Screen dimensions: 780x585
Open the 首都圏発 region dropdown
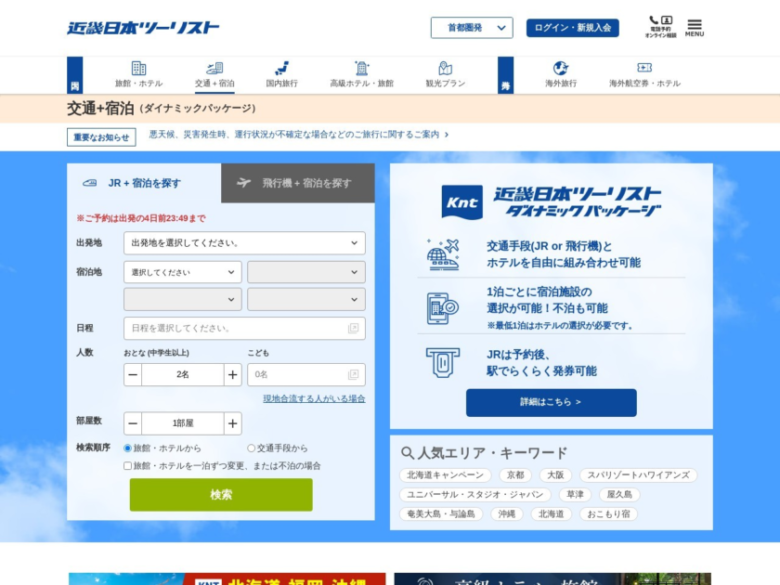[x=472, y=28]
